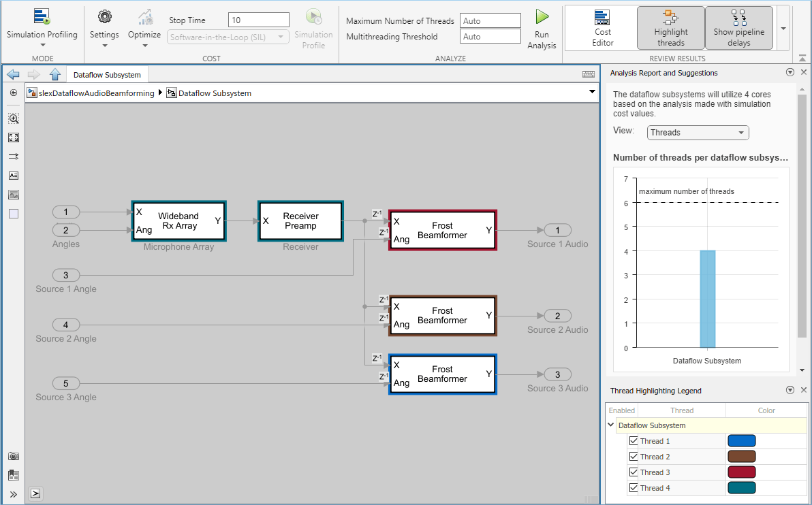
Task: Toggle Show pipeline delays
Action: point(738,28)
